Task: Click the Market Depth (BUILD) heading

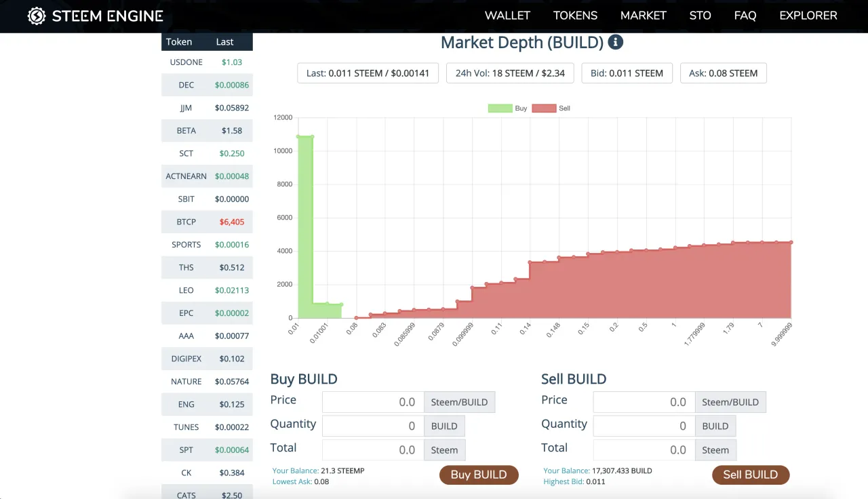Action: tap(522, 42)
